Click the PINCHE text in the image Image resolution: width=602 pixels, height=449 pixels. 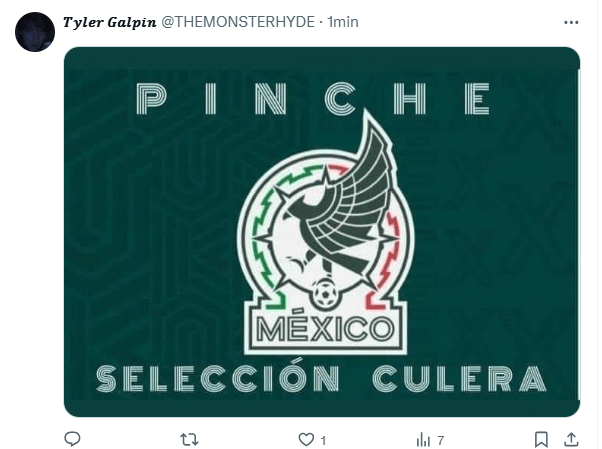(313, 99)
